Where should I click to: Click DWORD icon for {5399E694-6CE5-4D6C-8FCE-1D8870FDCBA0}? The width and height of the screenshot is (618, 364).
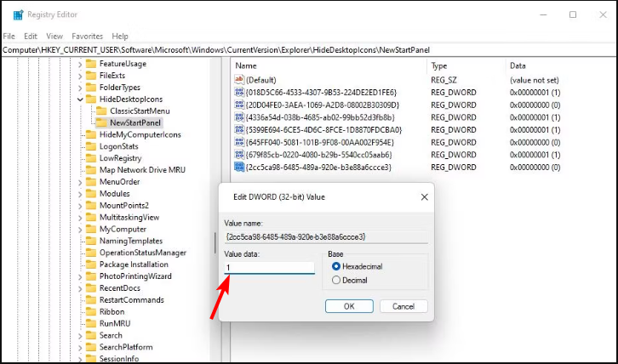coord(239,129)
